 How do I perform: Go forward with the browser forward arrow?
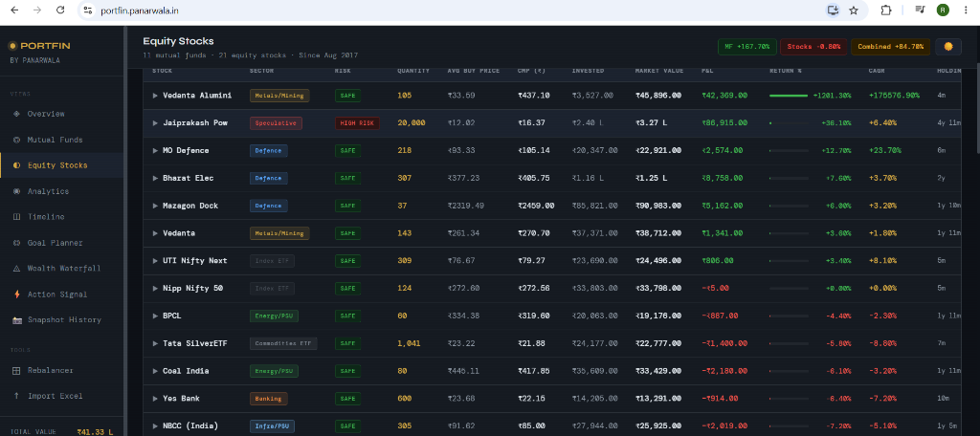pyautogui.click(x=37, y=10)
